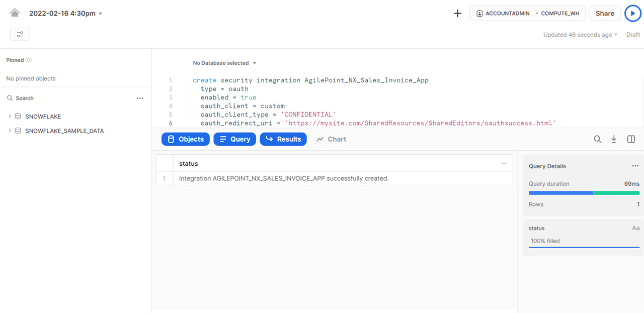Open Query Details more options ellipsis
This screenshot has height=313, width=644.
[635, 166]
